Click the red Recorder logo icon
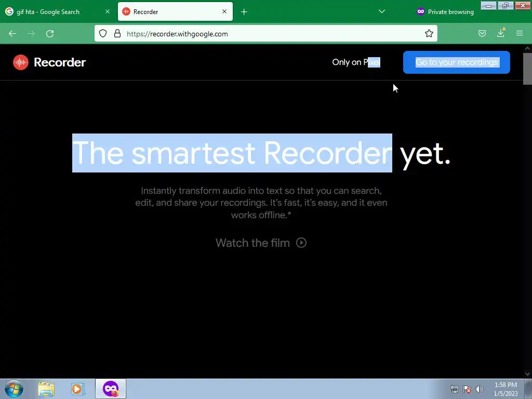Screen dimensions: 532x399 point(21,62)
